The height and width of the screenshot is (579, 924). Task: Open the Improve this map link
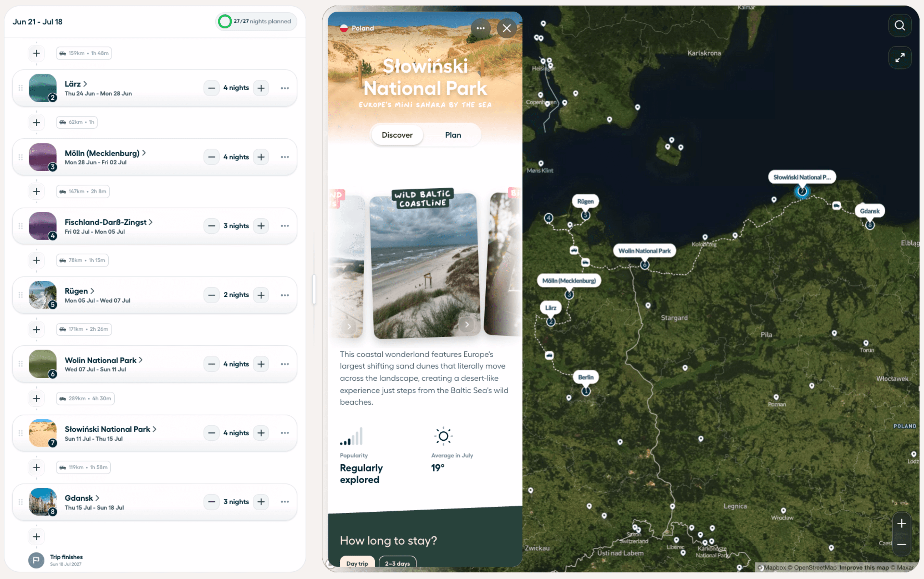click(864, 568)
